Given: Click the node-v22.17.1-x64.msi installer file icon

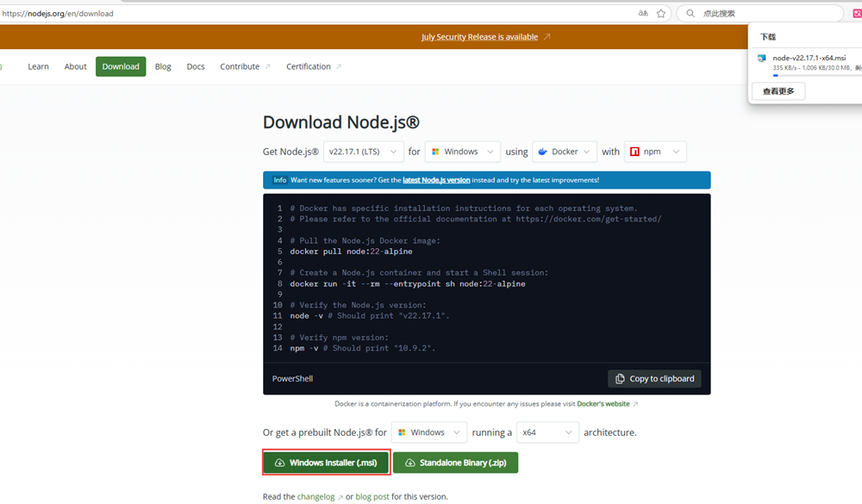Looking at the screenshot, I should pyautogui.click(x=761, y=58).
